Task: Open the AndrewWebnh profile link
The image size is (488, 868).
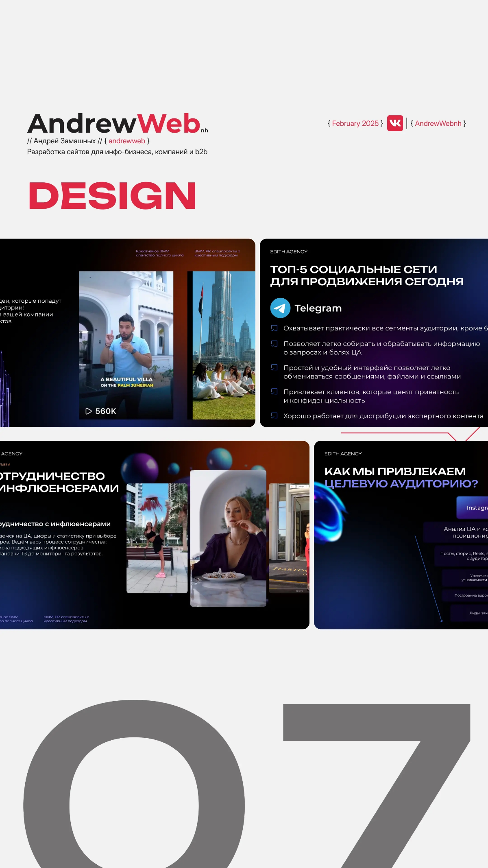Action: click(x=438, y=123)
